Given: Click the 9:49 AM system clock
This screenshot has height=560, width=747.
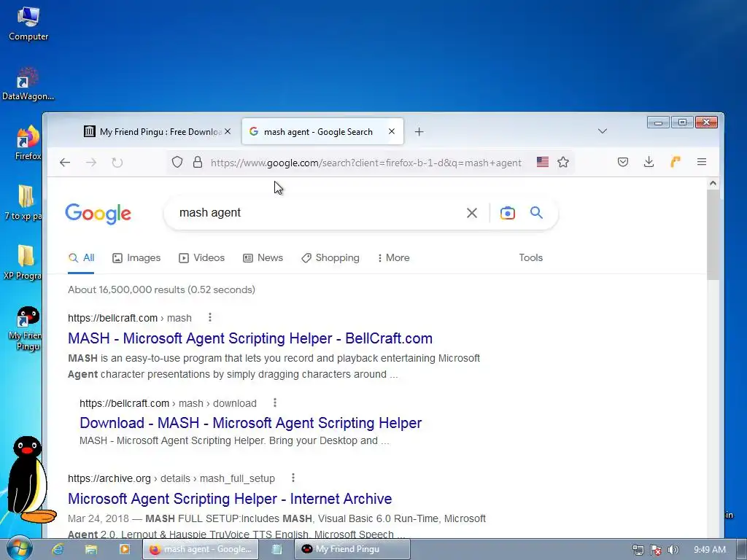Looking at the screenshot, I should point(709,550).
